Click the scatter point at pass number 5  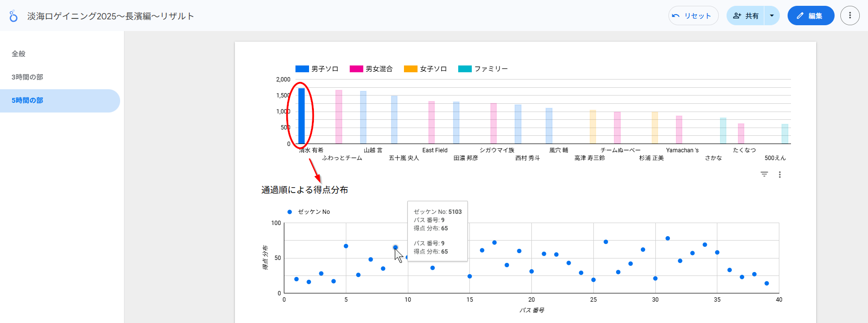coord(346,246)
